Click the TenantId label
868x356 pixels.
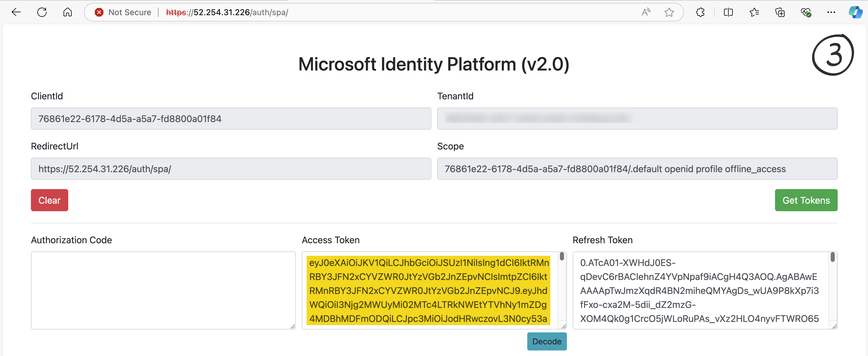(455, 96)
